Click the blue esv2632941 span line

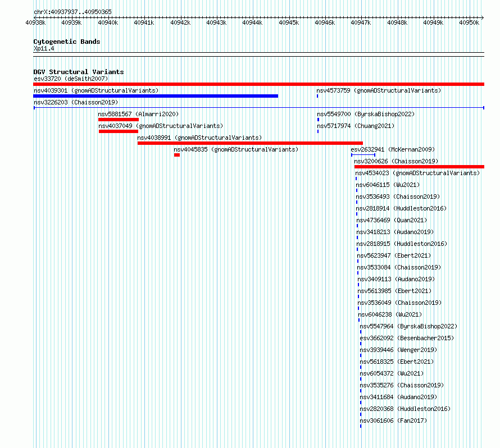pyautogui.click(x=363, y=155)
